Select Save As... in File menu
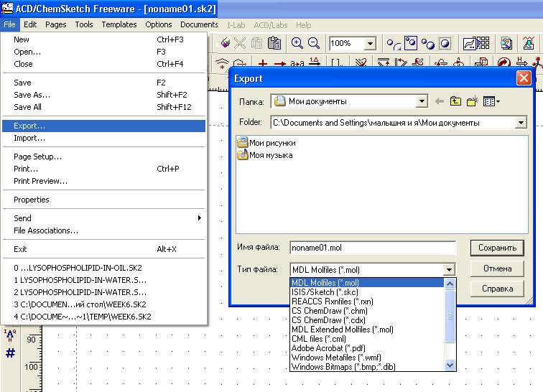The image size is (543, 392). 103,95
